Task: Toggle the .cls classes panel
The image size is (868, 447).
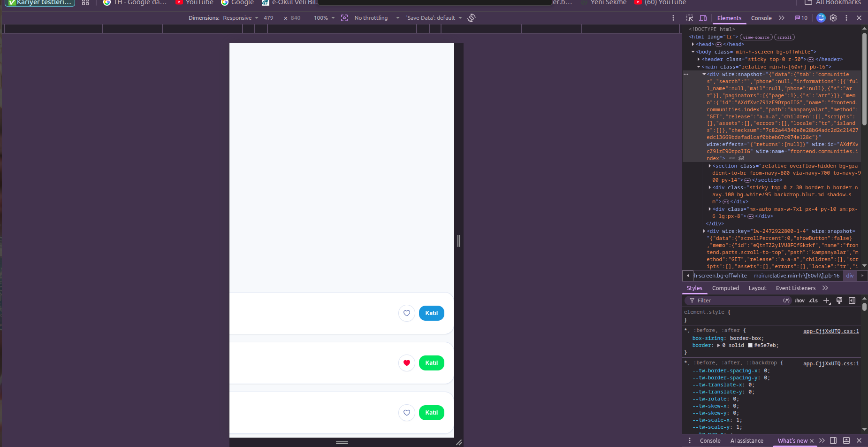Action: 813,301
